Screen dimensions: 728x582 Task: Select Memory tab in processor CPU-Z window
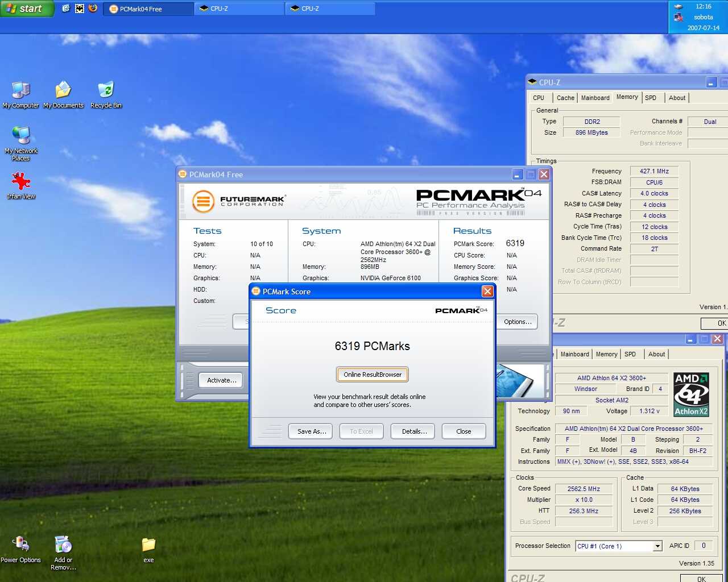click(607, 354)
